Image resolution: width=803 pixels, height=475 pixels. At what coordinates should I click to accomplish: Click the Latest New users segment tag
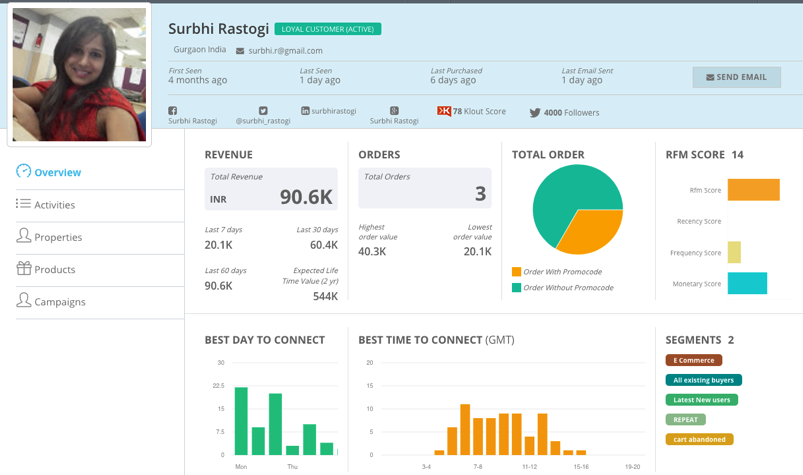click(701, 400)
